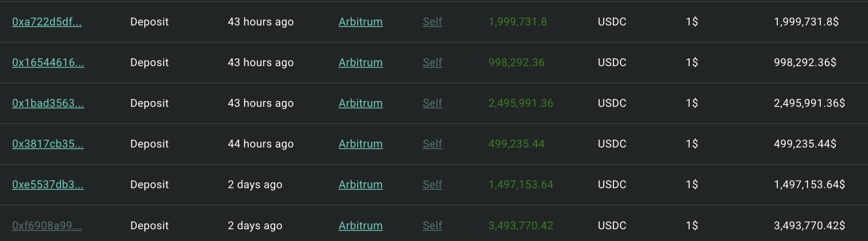Select Self link in the 0x1bad3563 row

(432, 103)
